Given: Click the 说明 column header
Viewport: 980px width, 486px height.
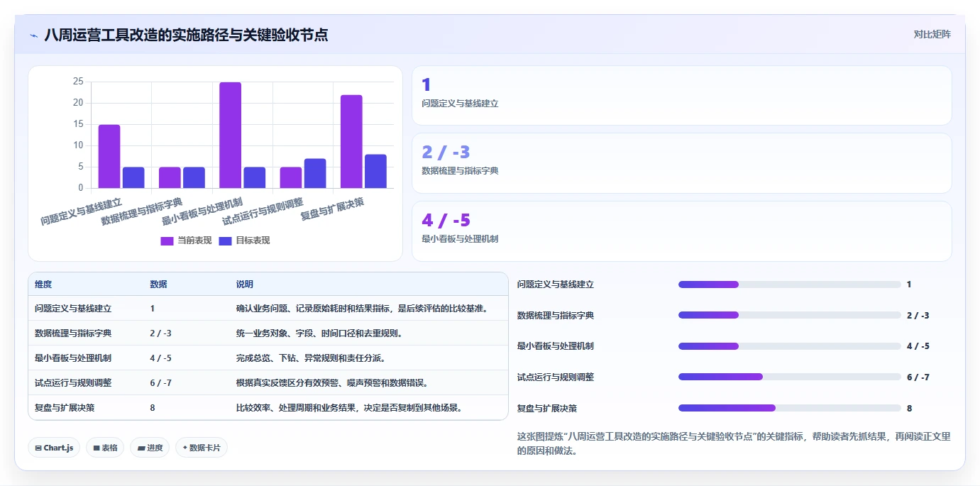Looking at the screenshot, I should tap(245, 285).
